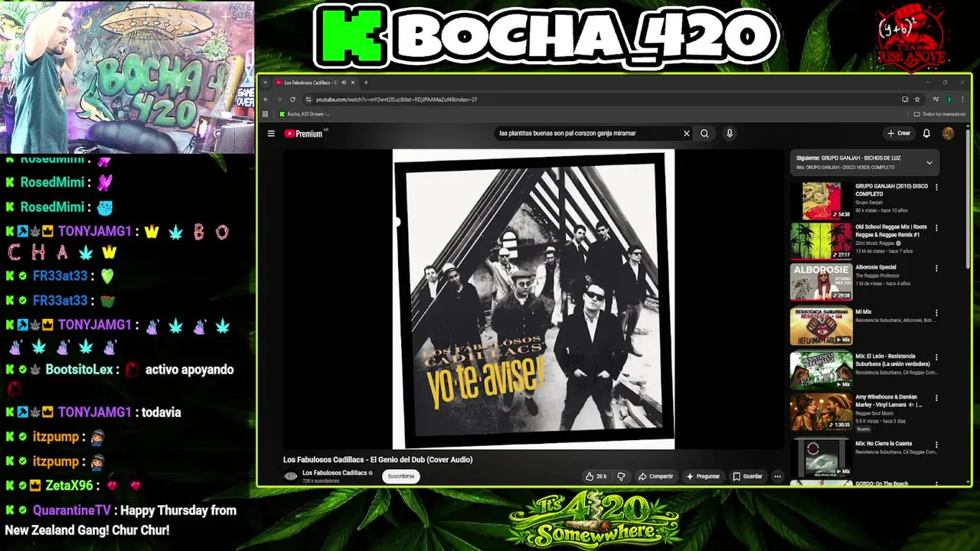Viewport: 980px width, 551px height.
Task: Open Mi Mix Resistencia Suburbana thumbnail
Action: [821, 326]
